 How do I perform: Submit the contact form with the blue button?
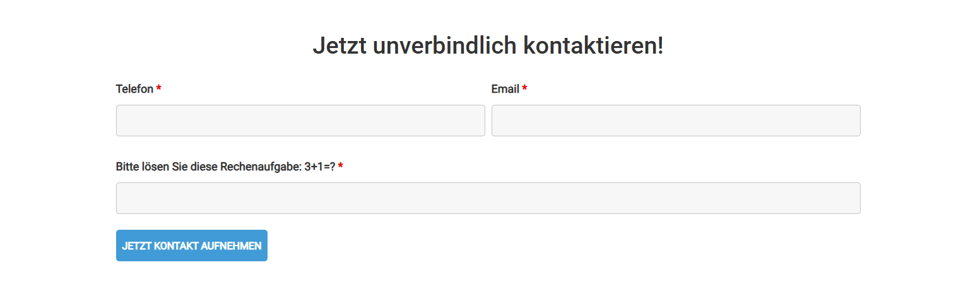coord(191,246)
